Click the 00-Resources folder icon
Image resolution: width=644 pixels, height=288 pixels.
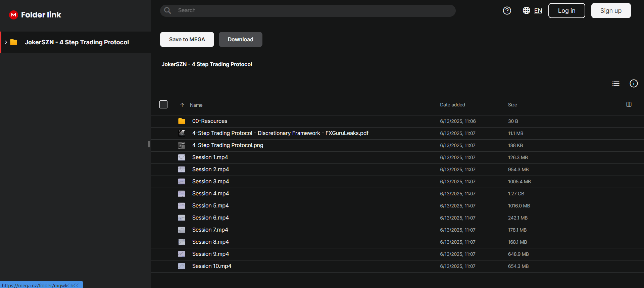tap(182, 121)
